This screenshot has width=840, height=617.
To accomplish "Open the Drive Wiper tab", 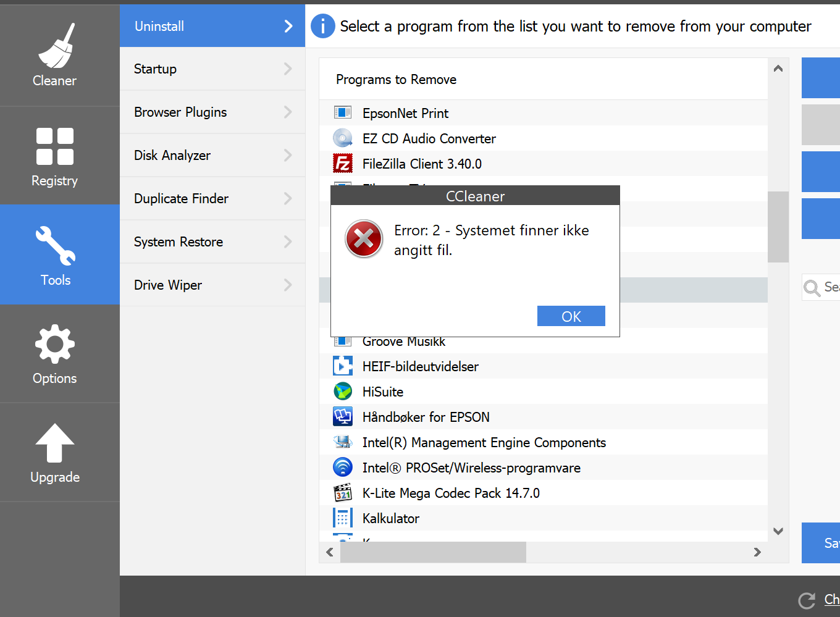I will click(x=212, y=285).
